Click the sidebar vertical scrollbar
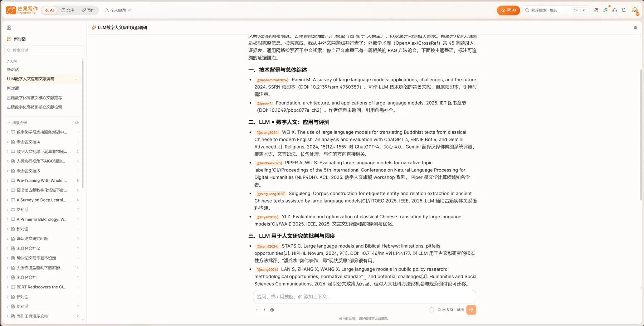Image resolution: width=644 pixels, height=326 pixels. point(83,123)
